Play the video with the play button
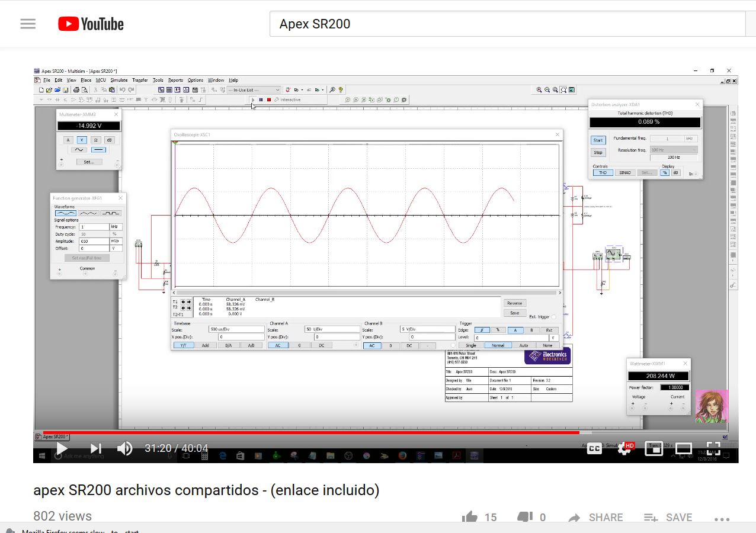The image size is (756, 533). [x=61, y=448]
